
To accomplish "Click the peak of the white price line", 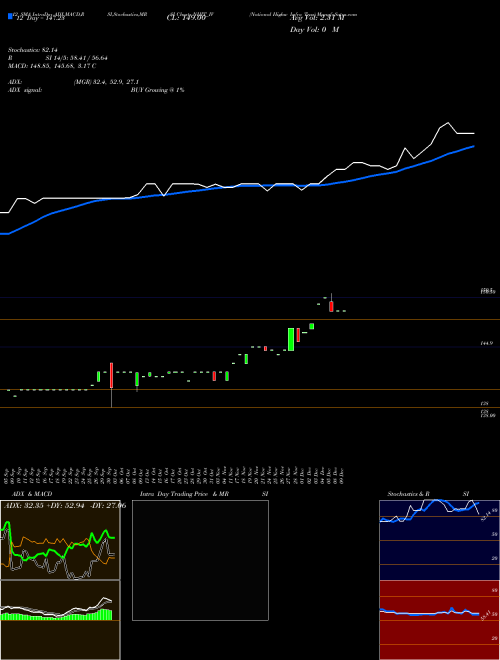I will coord(448,123).
